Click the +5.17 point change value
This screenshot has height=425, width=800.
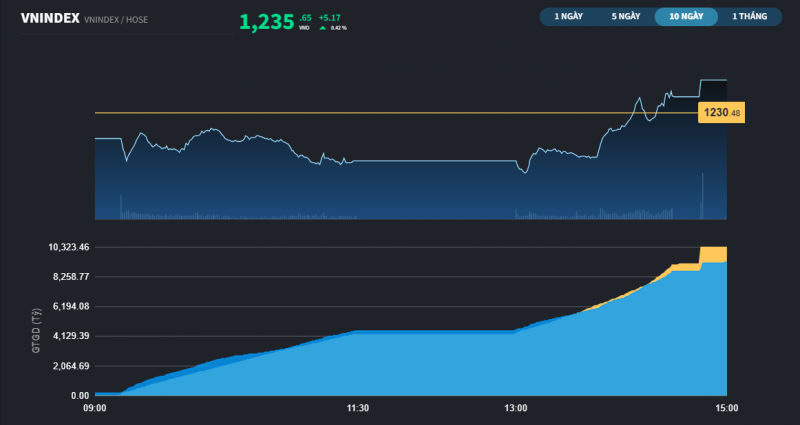pos(330,17)
